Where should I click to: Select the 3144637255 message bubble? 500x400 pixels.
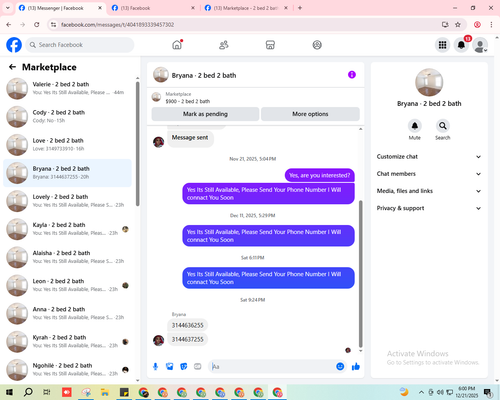pyautogui.click(x=187, y=339)
